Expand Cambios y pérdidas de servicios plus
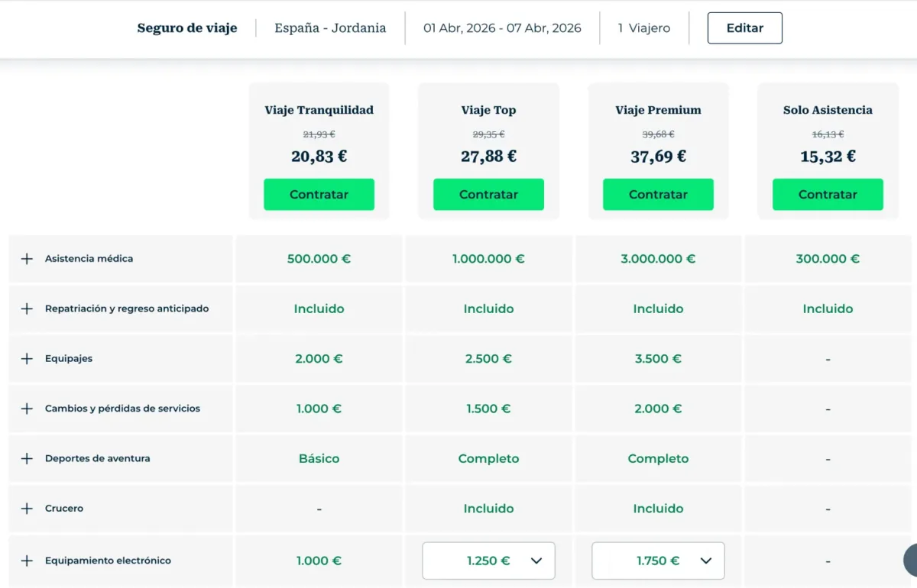The image size is (917, 588). click(x=27, y=409)
